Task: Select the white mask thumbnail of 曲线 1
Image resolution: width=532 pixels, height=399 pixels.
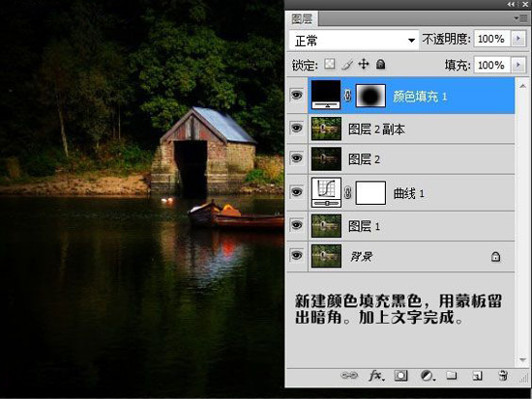Action: [370, 192]
